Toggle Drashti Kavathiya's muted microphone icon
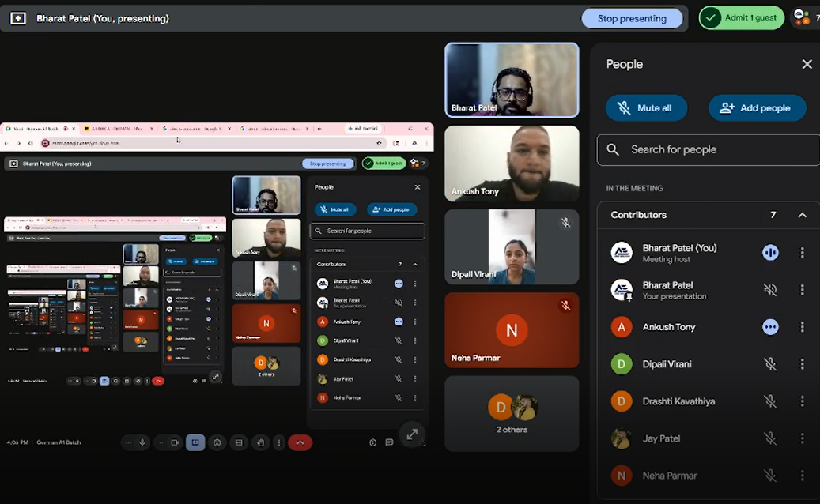 coord(770,401)
